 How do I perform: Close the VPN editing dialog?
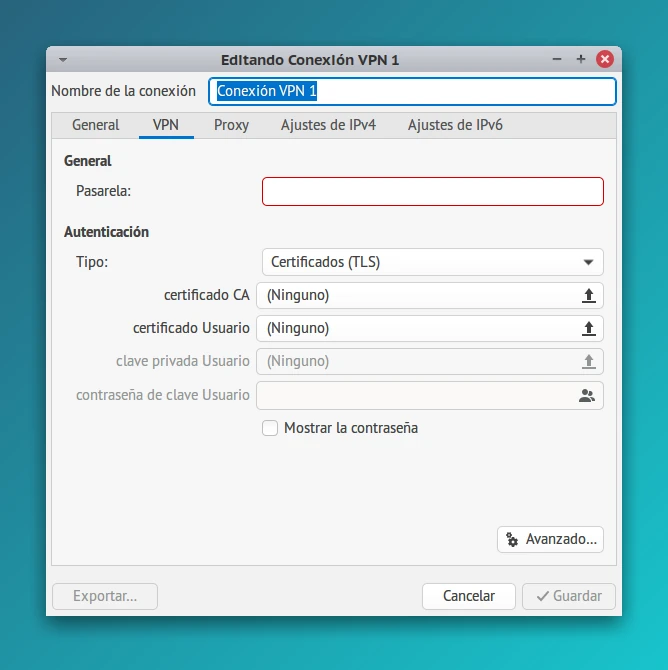(605, 59)
